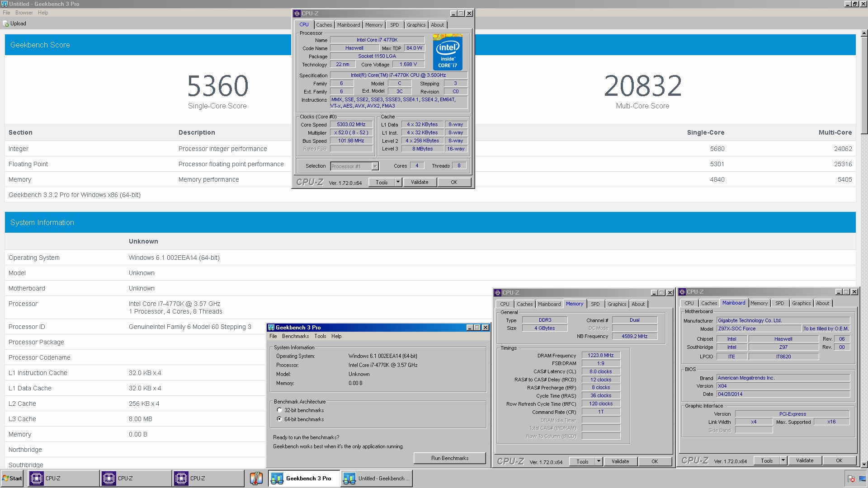Click Memory row single-core value 4840
The width and height of the screenshot is (868, 488).
tap(717, 179)
